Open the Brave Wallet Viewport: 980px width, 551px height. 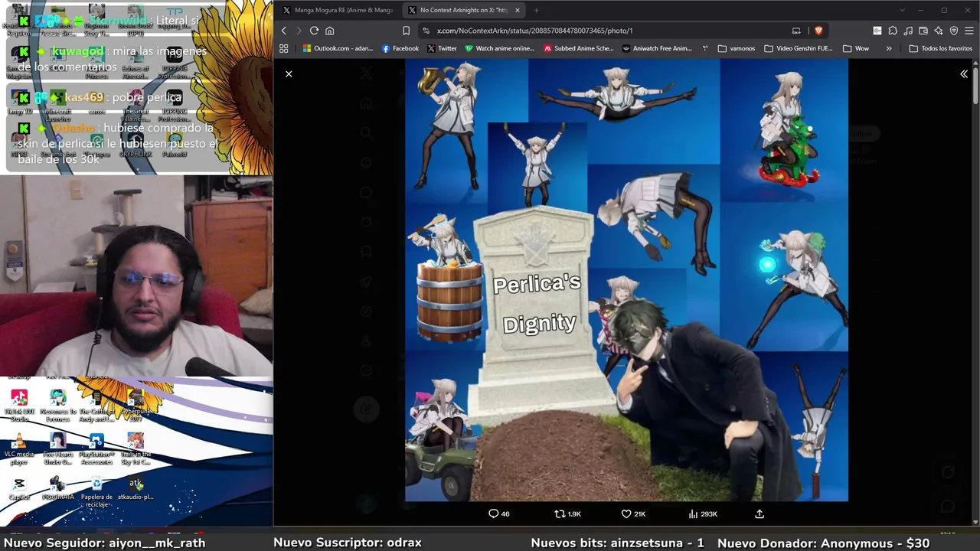tap(923, 31)
